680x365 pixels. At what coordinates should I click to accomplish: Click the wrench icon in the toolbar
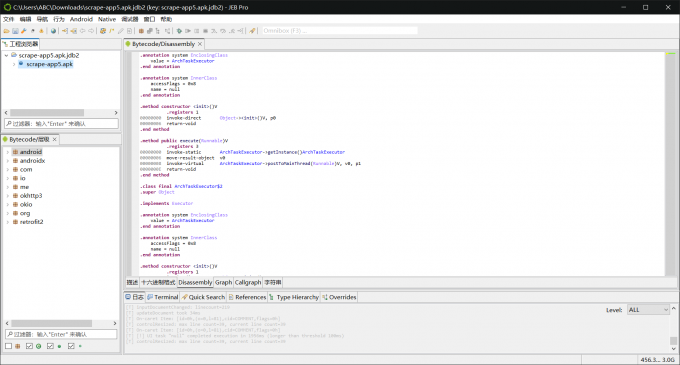pyautogui.click(x=24, y=31)
